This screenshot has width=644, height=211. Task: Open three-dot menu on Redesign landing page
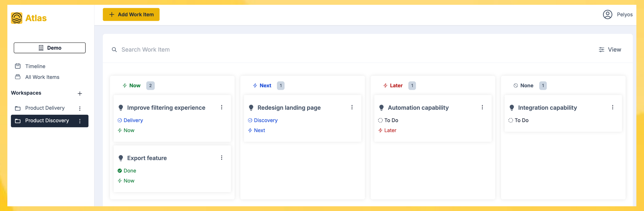click(352, 107)
